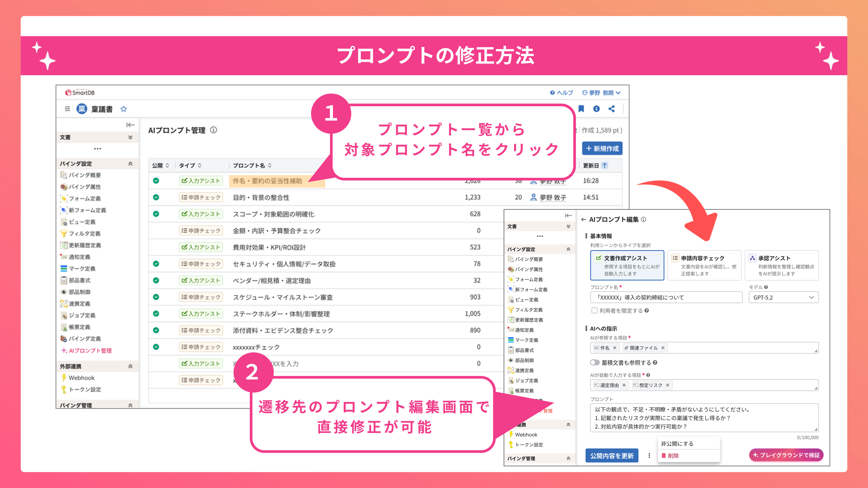Remove the 選定理由 tag
Screen dimensions: 868x488
point(624,385)
